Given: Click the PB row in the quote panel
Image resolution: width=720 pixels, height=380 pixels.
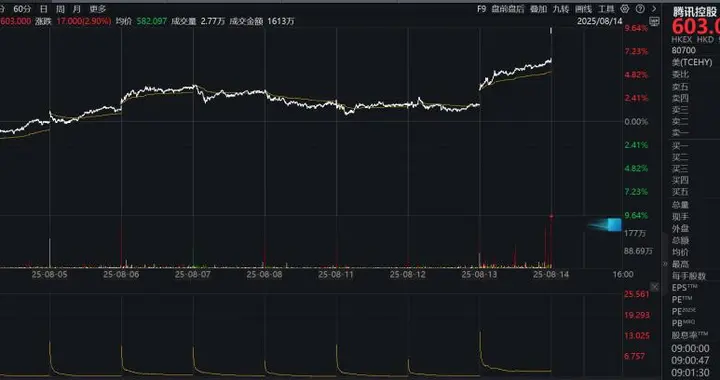Looking at the screenshot, I should pos(683,323).
